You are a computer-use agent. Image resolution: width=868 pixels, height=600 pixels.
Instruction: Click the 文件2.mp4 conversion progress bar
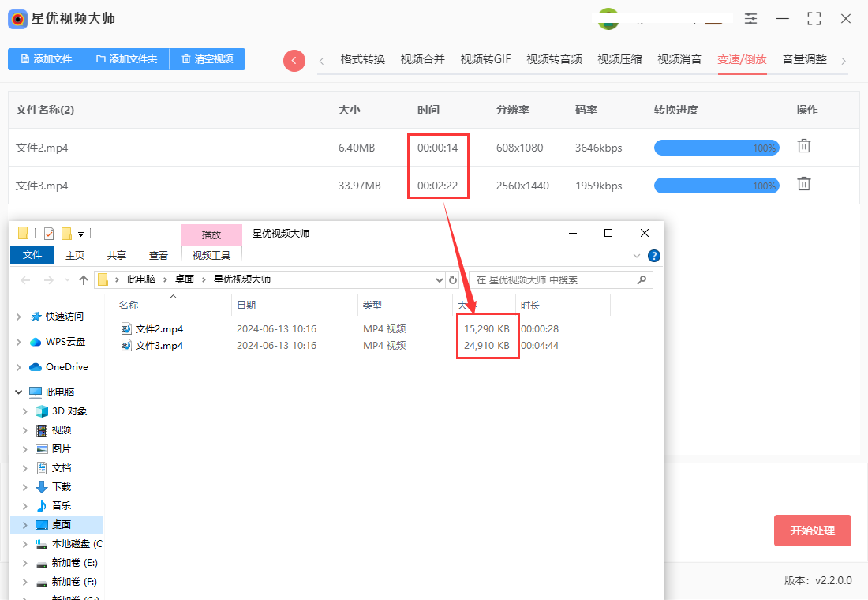[716, 148]
